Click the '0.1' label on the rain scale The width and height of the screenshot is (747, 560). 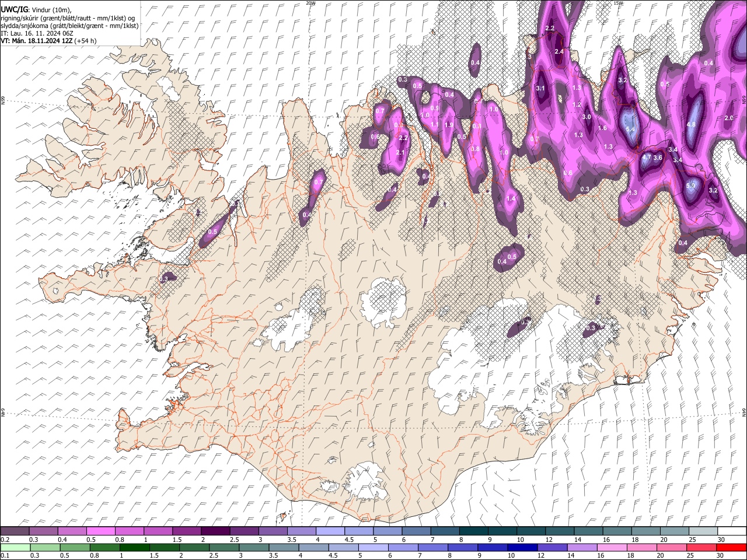(x=5, y=555)
